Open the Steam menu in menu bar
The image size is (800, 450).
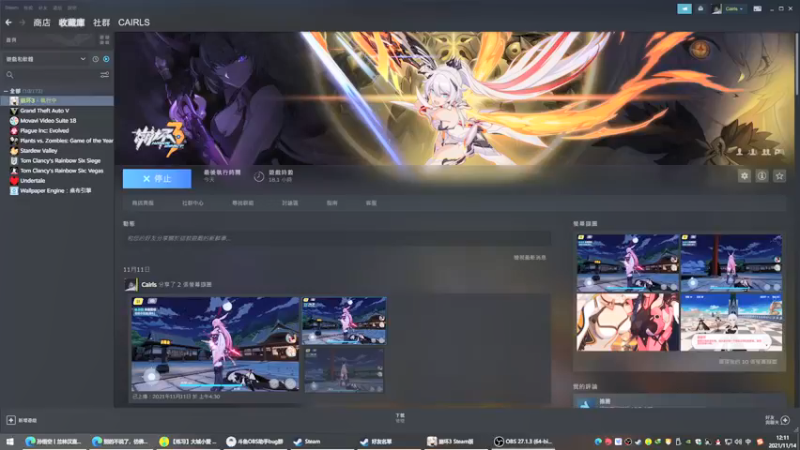pos(12,8)
